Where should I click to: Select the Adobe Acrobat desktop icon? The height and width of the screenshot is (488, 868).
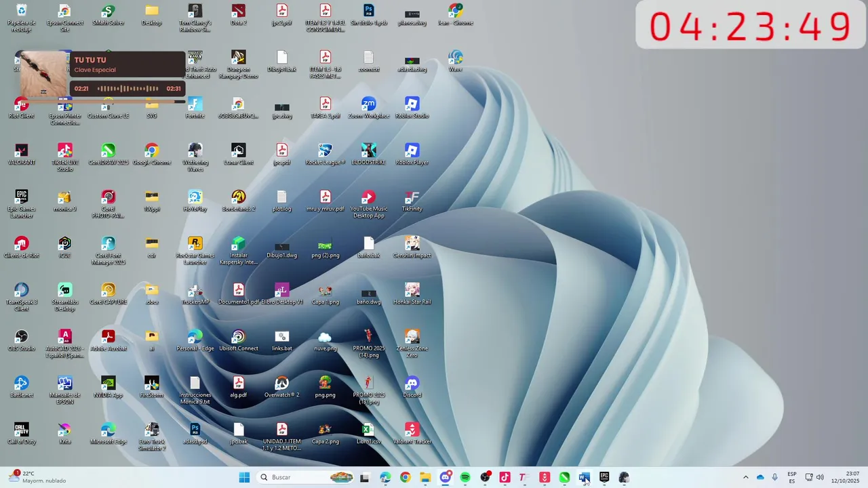click(108, 341)
